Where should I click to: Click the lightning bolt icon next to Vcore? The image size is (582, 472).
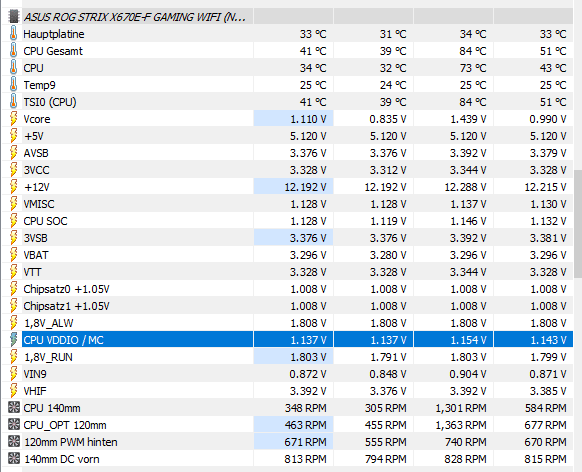(14, 119)
